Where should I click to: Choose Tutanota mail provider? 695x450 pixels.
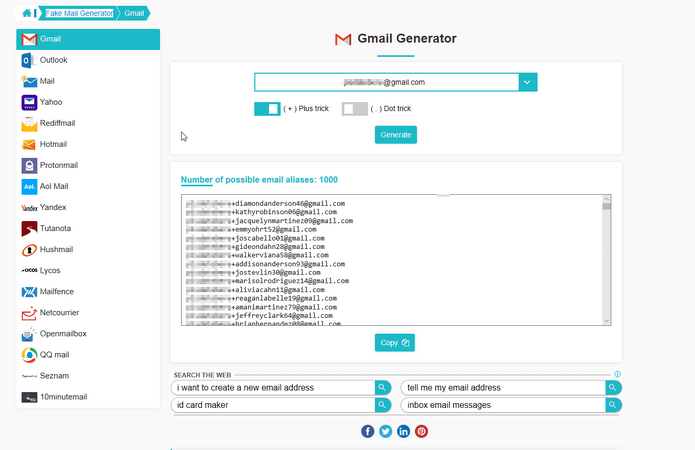click(55, 228)
